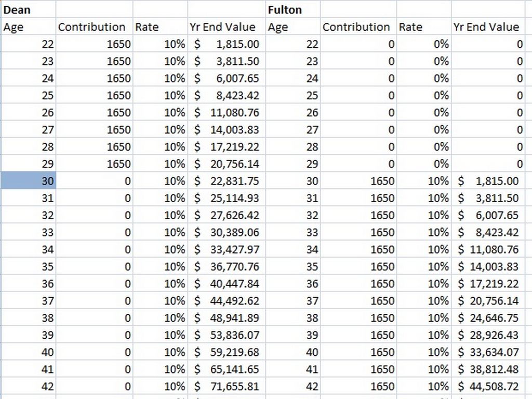Image resolution: width=532 pixels, height=399 pixels.
Task: Click Fulton's "Contribution" column header
Action: pos(356,27)
